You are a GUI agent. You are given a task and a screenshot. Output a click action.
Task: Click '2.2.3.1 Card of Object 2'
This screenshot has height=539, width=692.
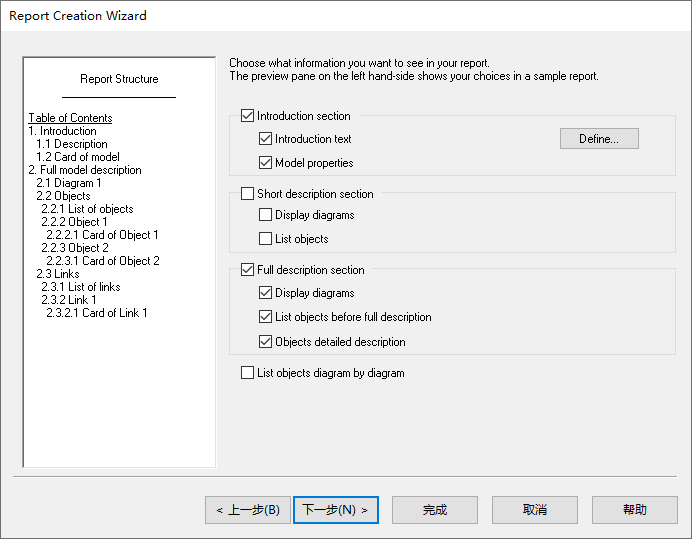[x=103, y=261]
